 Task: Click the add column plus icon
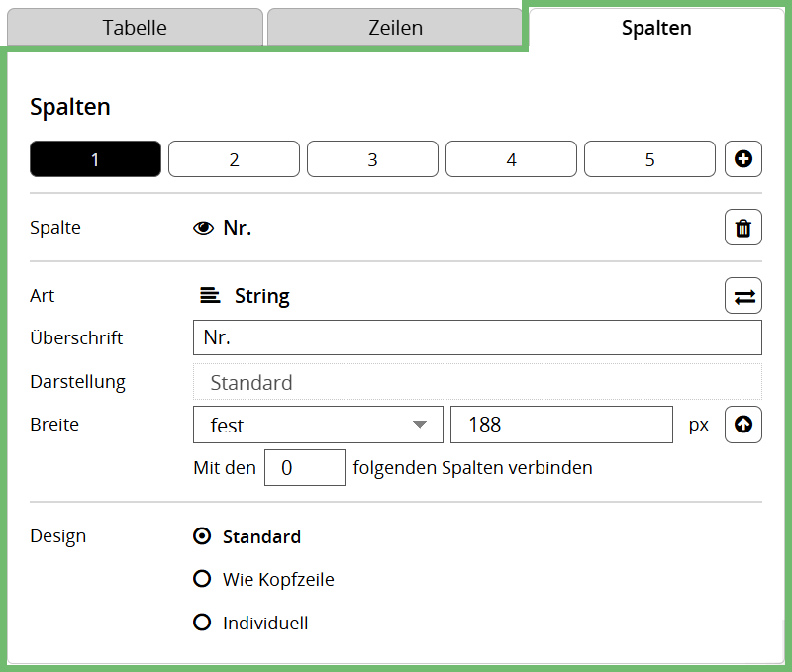(x=743, y=158)
